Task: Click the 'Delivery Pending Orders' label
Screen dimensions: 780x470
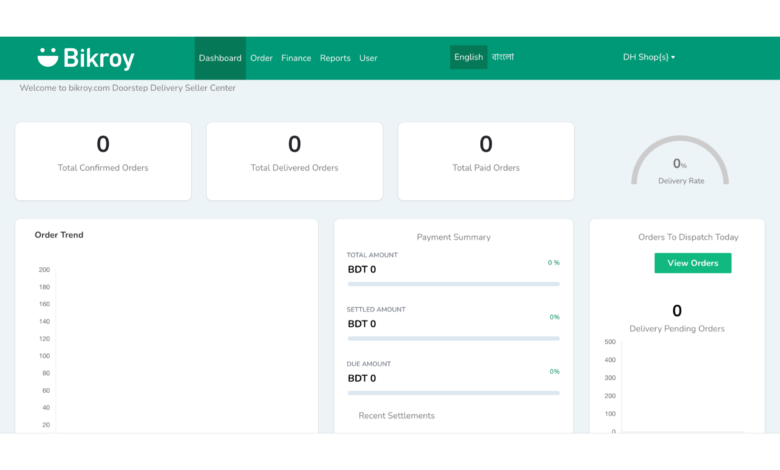Action: tap(677, 329)
